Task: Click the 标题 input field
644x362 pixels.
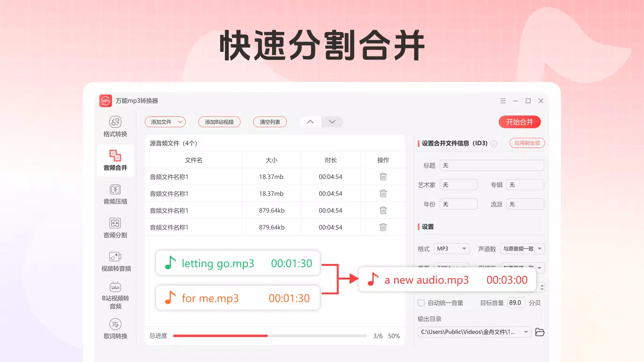Action: click(492, 165)
